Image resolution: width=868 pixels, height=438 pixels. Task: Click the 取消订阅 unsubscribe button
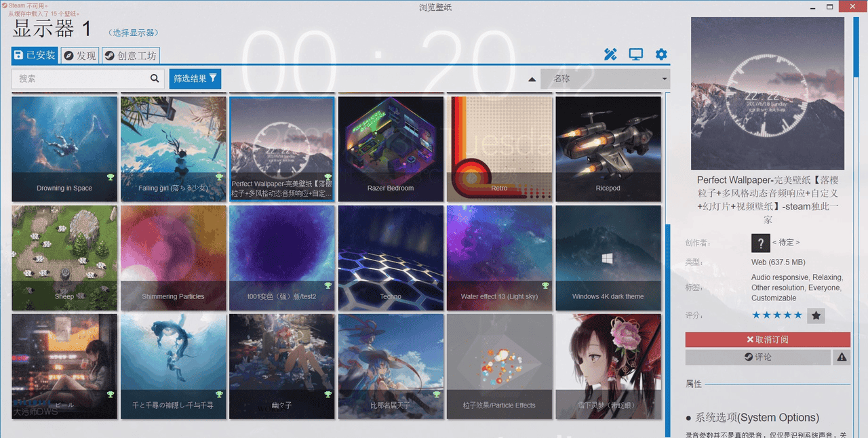click(x=767, y=340)
